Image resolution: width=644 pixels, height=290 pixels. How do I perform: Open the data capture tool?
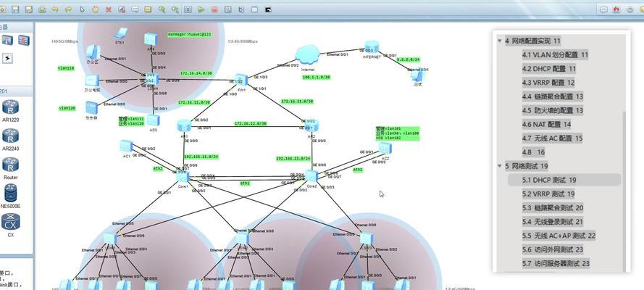[228, 9]
